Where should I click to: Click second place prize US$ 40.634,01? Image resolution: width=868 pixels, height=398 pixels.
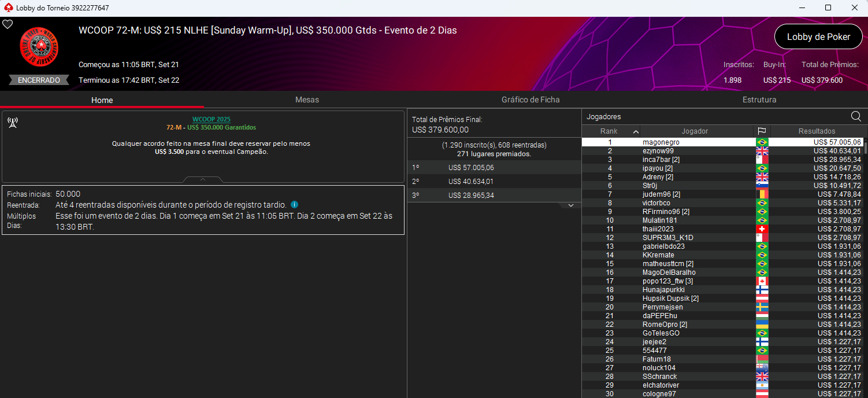click(x=471, y=182)
